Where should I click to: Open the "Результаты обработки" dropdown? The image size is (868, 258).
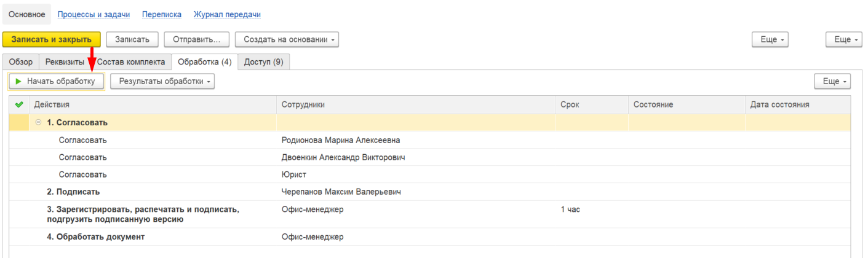(162, 81)
